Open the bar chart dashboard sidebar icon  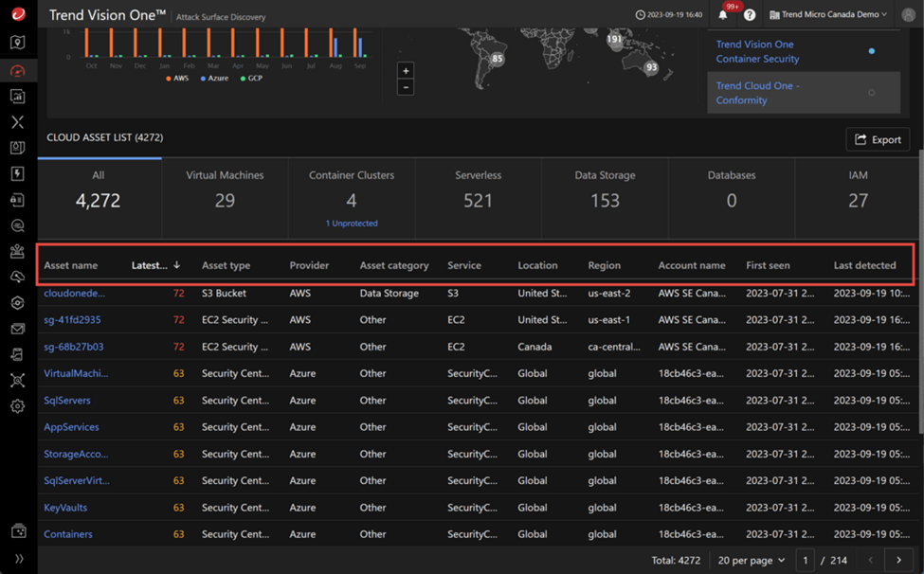click(x=18, y=96)
